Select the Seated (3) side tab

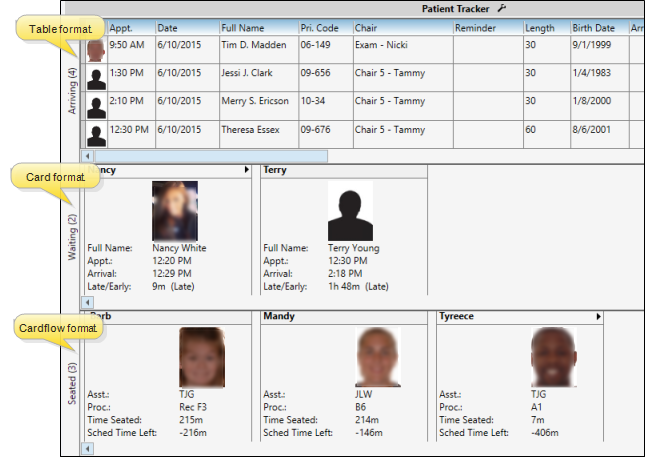tap(71, 383)
